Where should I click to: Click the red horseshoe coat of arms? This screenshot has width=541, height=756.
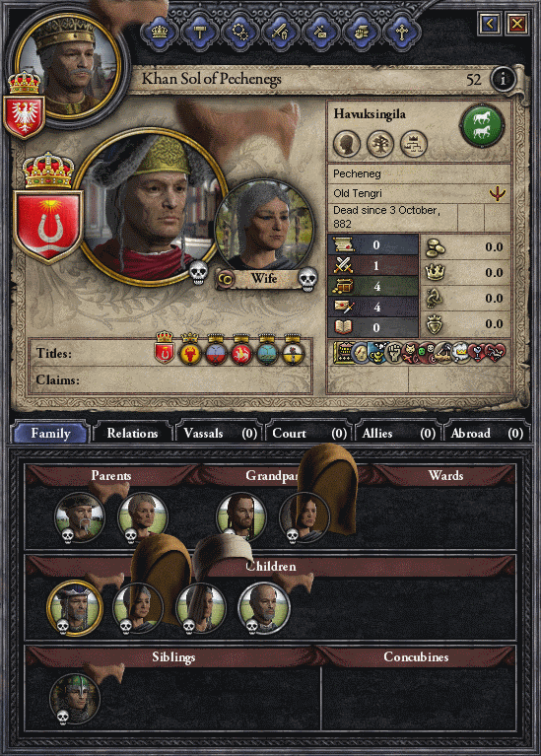click(x=48, y=225)
